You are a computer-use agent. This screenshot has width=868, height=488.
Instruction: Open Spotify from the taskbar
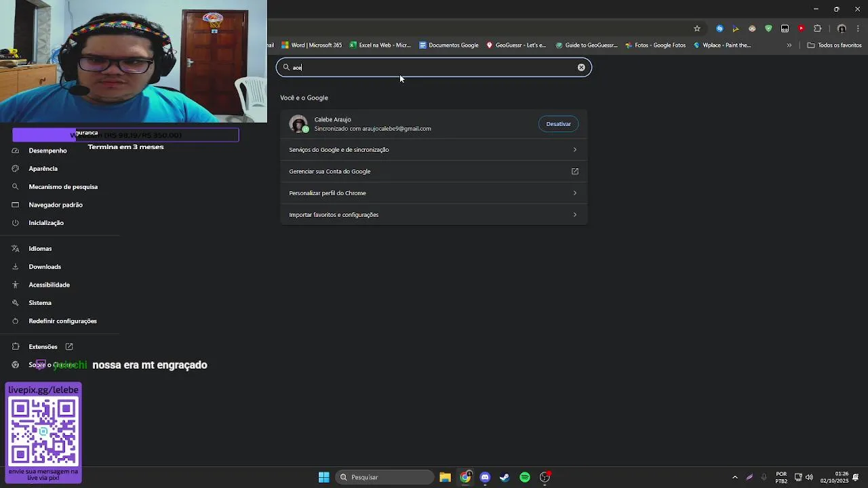[525, 477]
